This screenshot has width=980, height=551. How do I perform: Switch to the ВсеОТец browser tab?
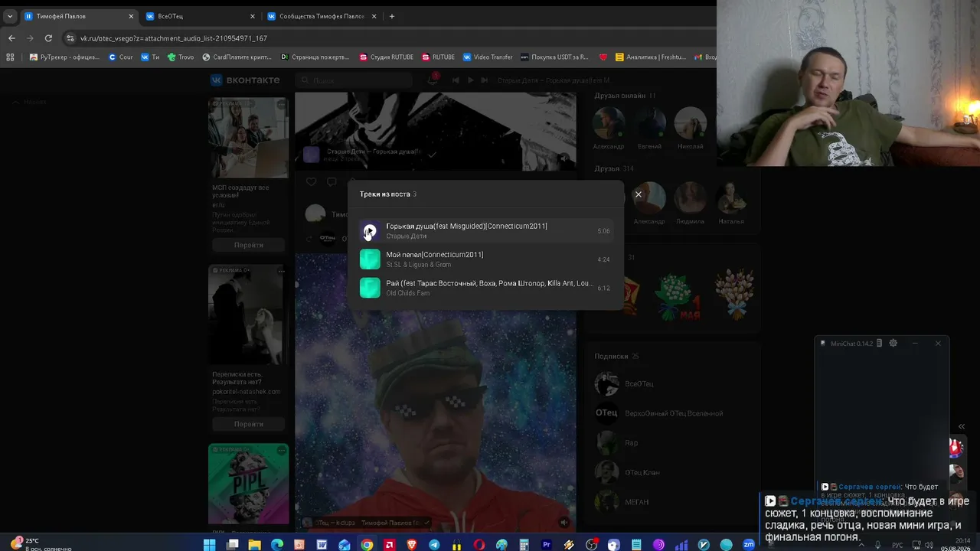point(201,16)
